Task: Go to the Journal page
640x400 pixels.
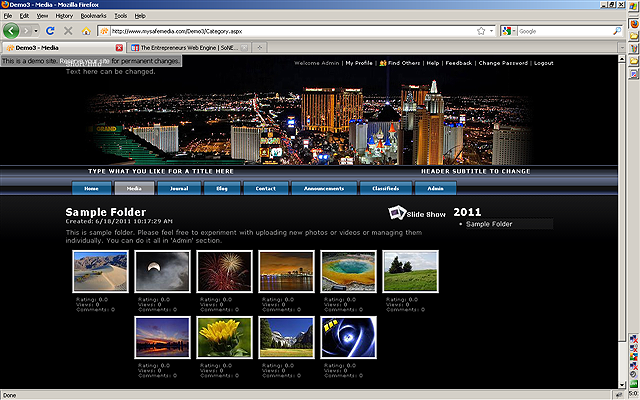Action: (x=178, y=188)
